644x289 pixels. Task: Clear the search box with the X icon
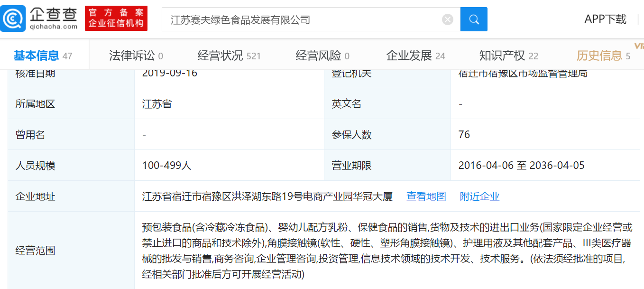tap(448, 19)
